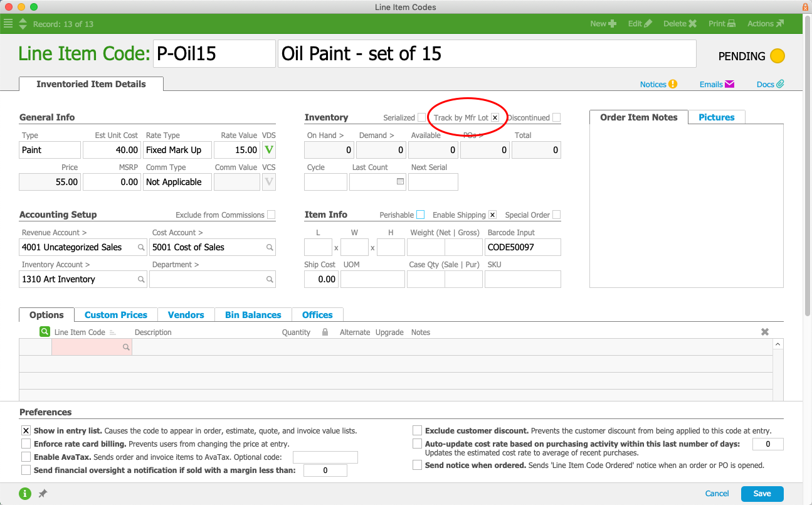Open the hamburger list menu icon
This screenshot has width=812, height=505.
coord(8,24)
